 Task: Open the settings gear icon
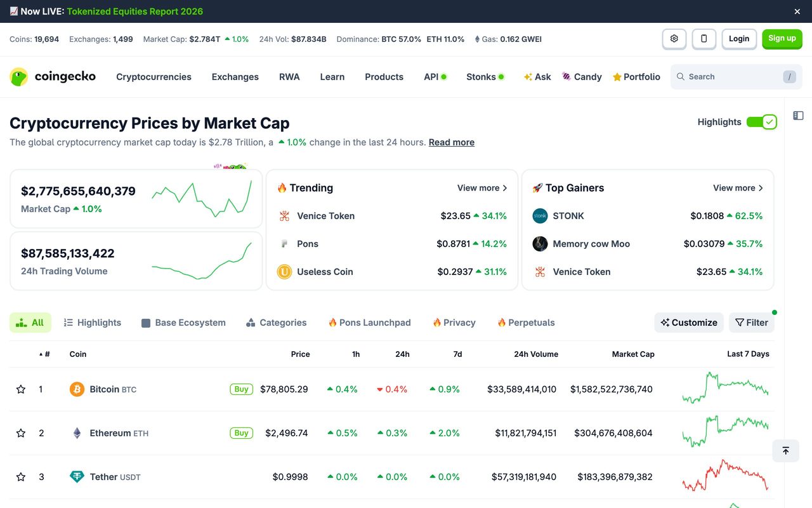click(674, 39)
